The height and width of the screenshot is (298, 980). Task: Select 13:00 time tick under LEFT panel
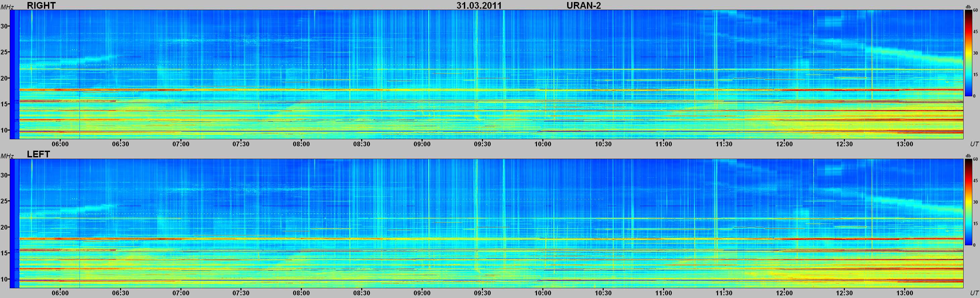[x=904, y=293]
